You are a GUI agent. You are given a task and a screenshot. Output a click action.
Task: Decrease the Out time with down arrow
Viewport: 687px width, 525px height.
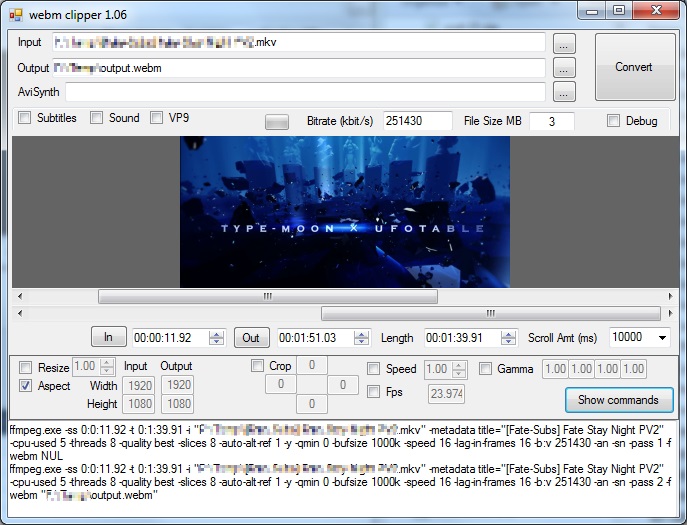point(361,341)
